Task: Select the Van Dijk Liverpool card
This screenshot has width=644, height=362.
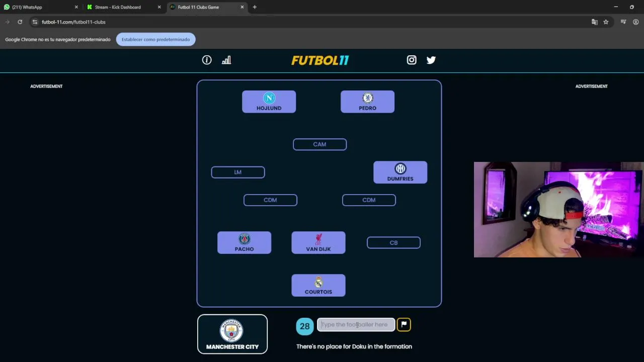Action: (318, 243)
